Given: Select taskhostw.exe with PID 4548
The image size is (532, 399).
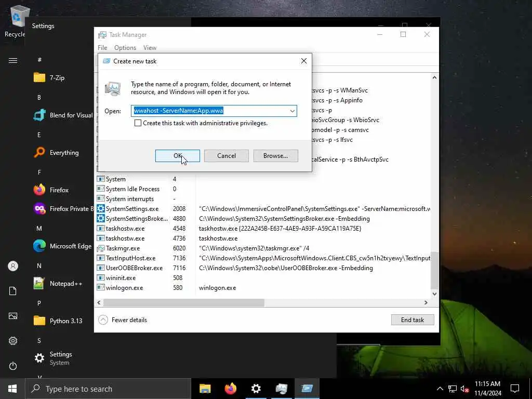Looking at the screenshot, I should pyautogui.click(x=263, y=229).
